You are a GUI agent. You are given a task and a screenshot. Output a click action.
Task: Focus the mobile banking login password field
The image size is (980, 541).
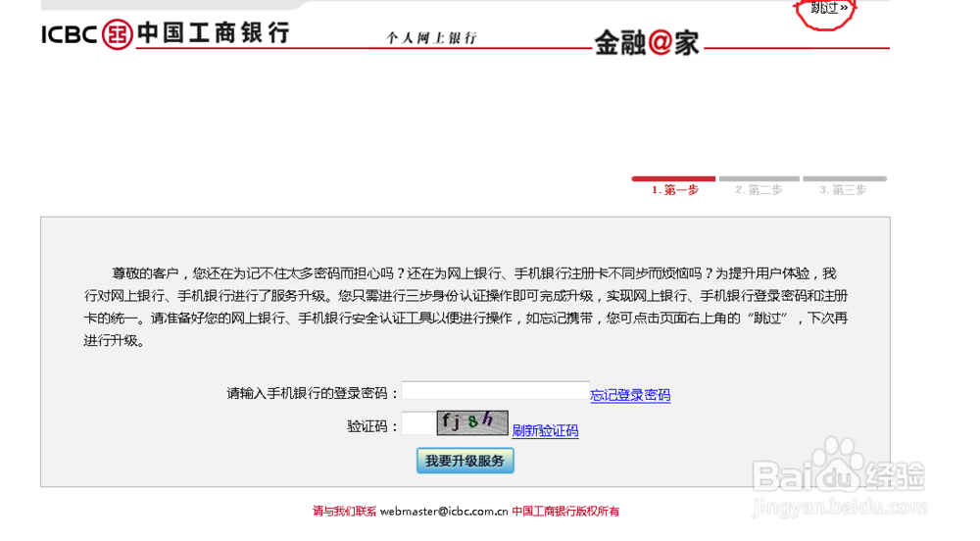point(495,391)
